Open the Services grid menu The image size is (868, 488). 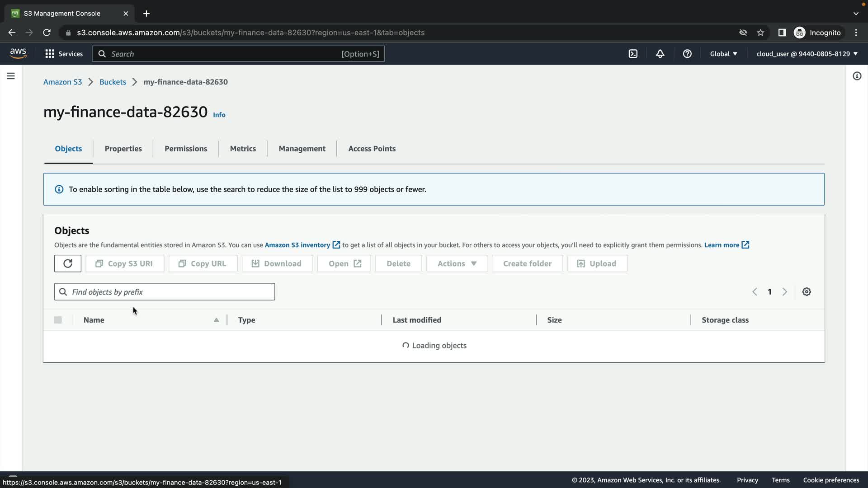64,54
